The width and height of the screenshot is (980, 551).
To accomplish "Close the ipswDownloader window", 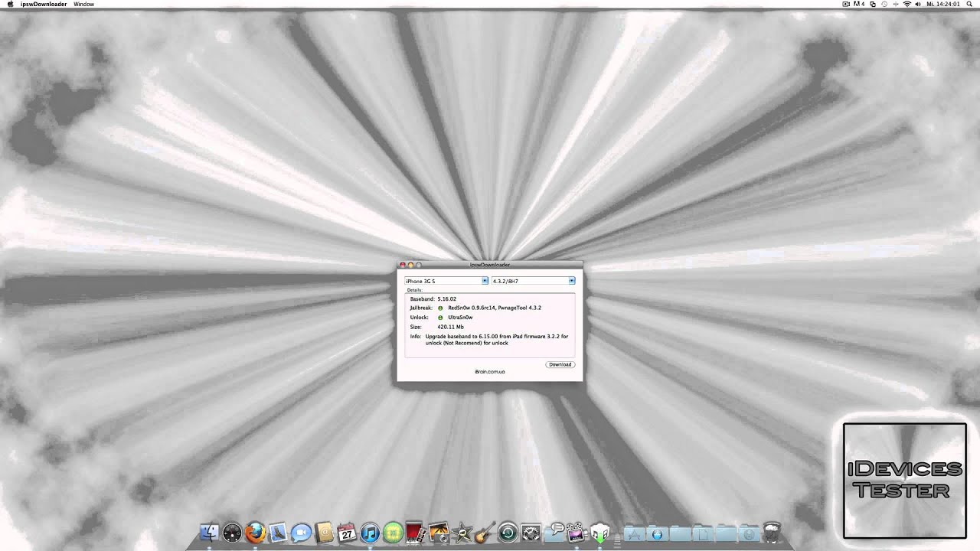I will pyautogui.click(x=403, y=265).
